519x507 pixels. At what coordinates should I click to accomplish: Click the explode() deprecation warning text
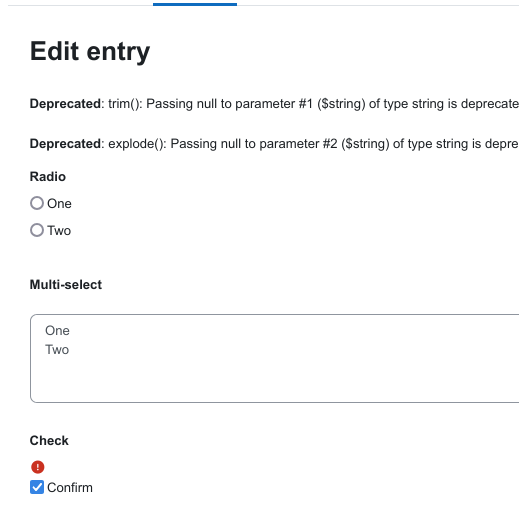(274, 144)
